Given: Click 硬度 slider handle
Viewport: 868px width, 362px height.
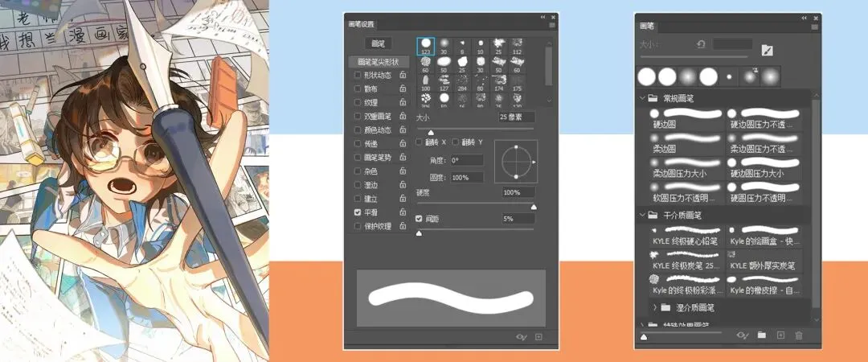Looking at the screenshot, I should pyautogui.click(x=534, y=207).
